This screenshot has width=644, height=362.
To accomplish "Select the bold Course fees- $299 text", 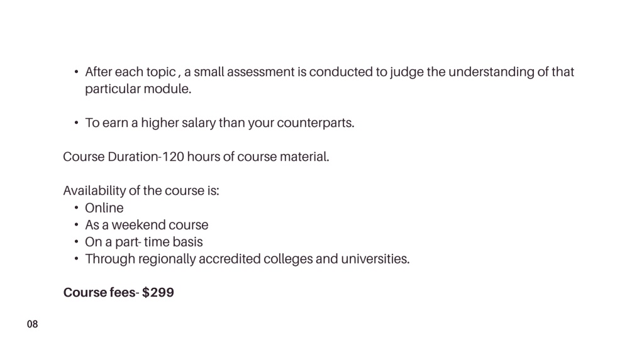I will pos(119,293).
